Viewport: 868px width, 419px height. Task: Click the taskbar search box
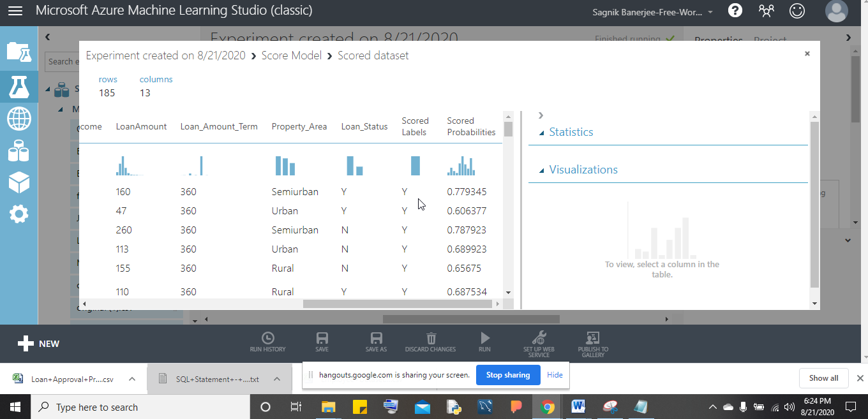click(x=139, y=406)
